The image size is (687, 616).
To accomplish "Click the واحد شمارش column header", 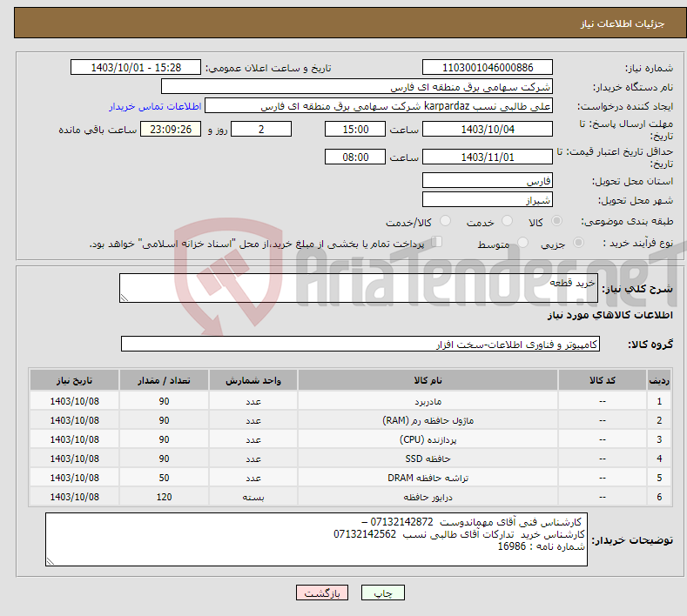I will pyautogui.click(x=253, y=380).
